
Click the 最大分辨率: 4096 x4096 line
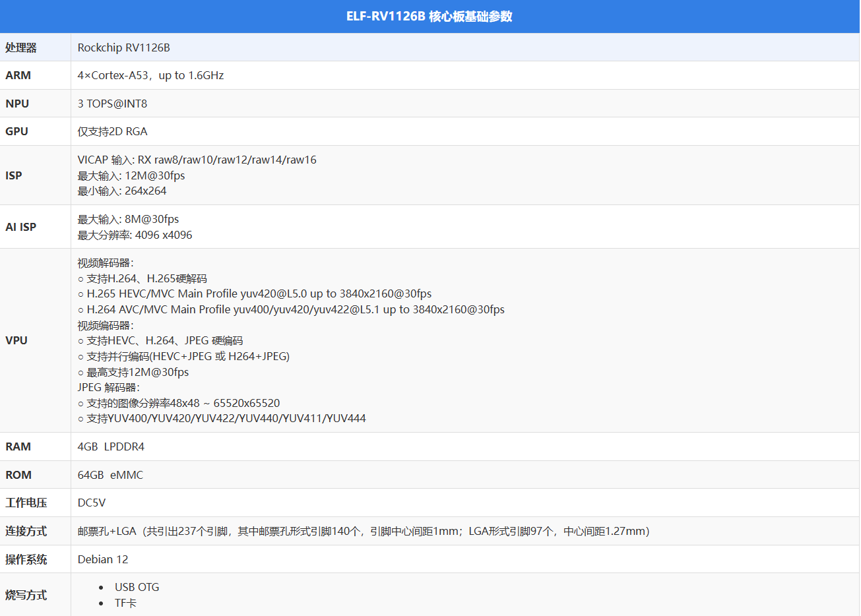point(135,235)
